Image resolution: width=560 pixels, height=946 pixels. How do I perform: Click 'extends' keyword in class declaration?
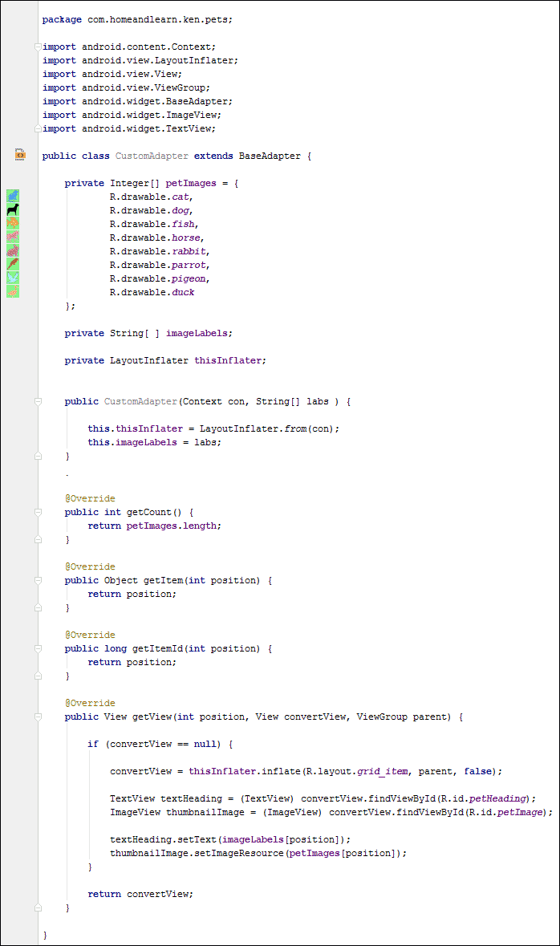[213, 156]
